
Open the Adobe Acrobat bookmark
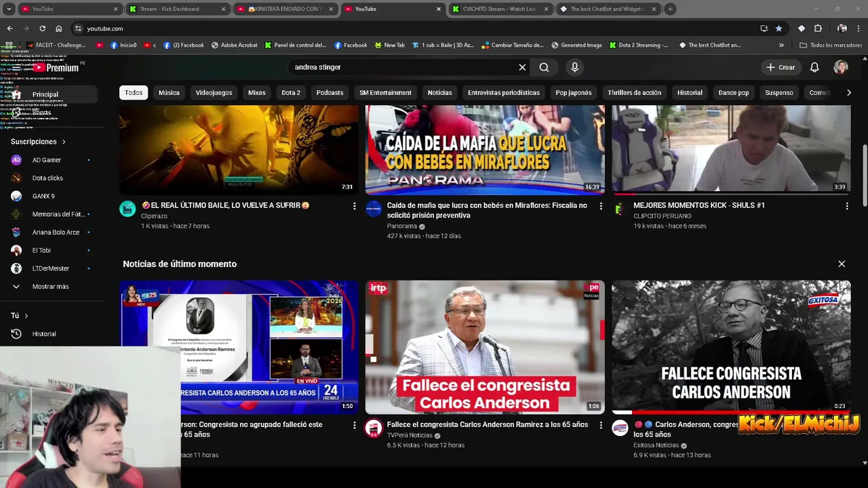235,45
